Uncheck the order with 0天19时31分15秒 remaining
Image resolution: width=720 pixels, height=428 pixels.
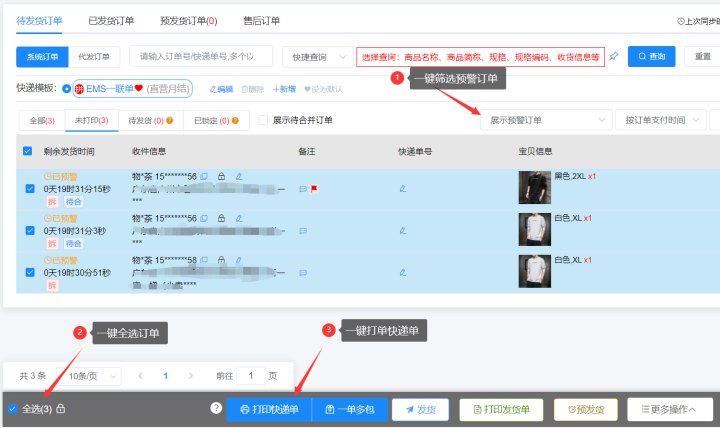click(x=30, y=189)
